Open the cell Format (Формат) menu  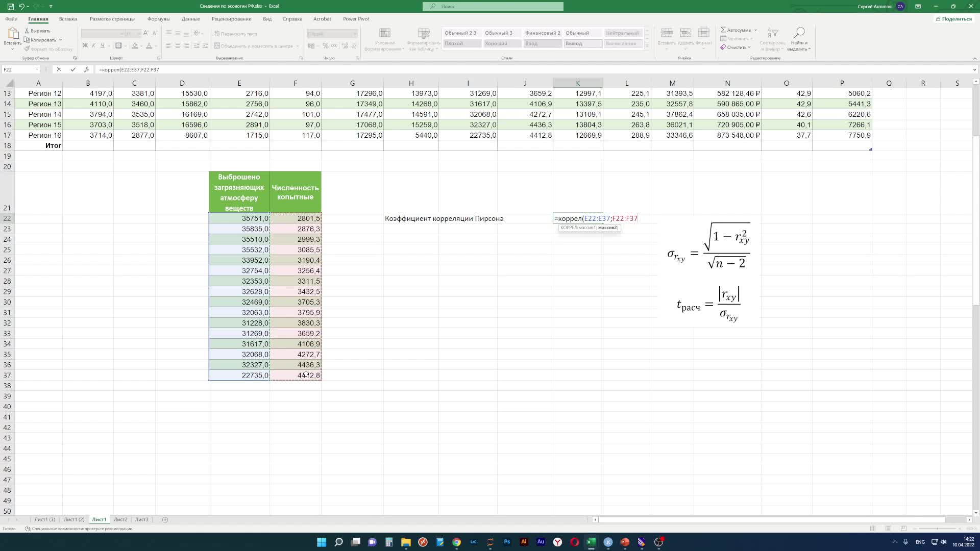click(704, 38)
